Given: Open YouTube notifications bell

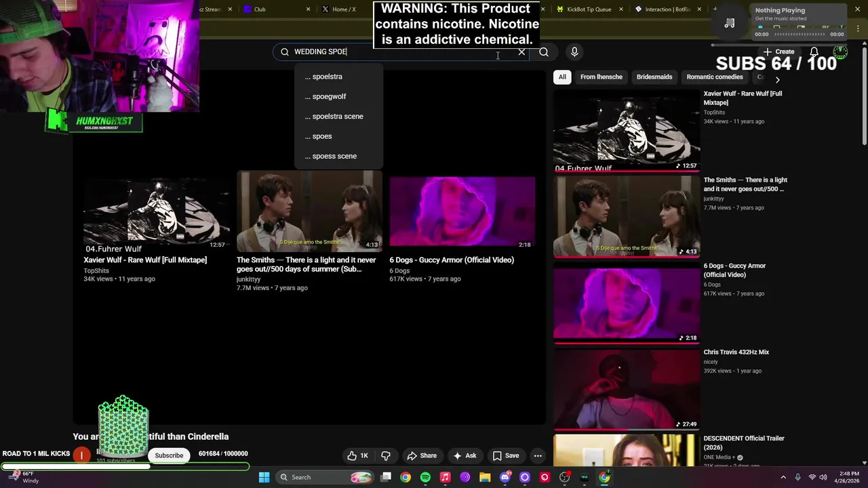Looking at the screenshot, I should click(x=814, y=52).
